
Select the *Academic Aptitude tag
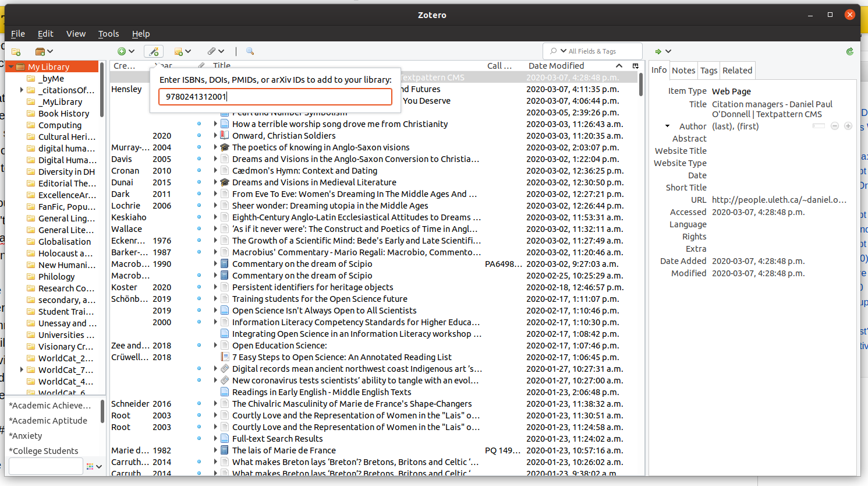click(x=49, y=421)
